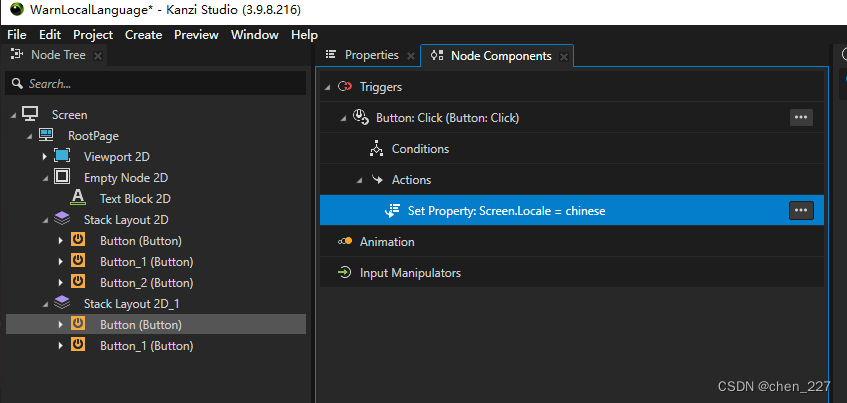Switch to the Properties tab

tap(372, 55)
